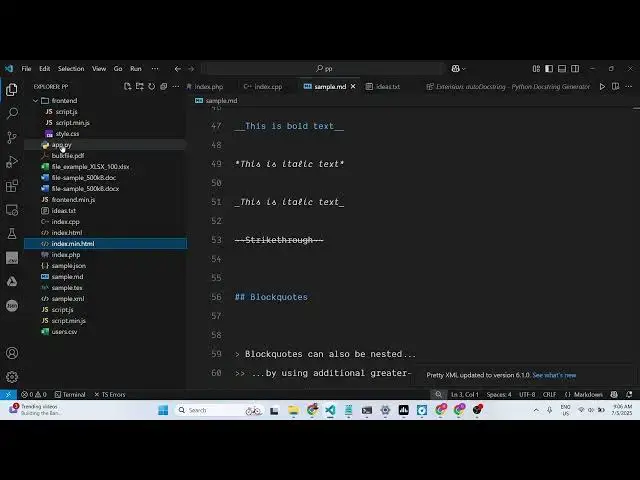
Task: Switch to the index.php tab
Action: [x=208, y=87]
